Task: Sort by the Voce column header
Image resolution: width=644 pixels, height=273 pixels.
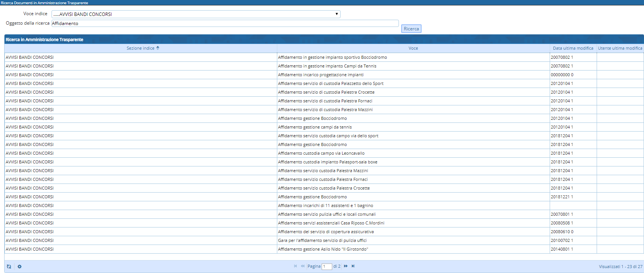Action: tap(413, 48)
